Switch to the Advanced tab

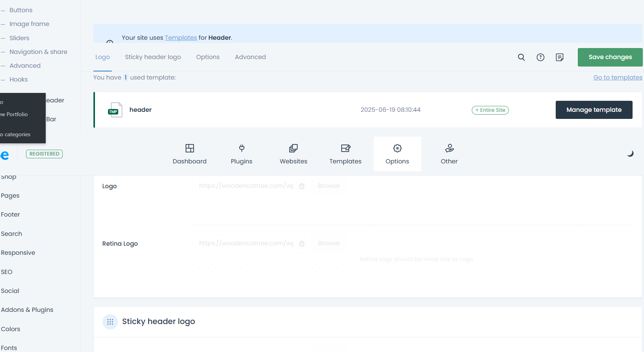250,57
